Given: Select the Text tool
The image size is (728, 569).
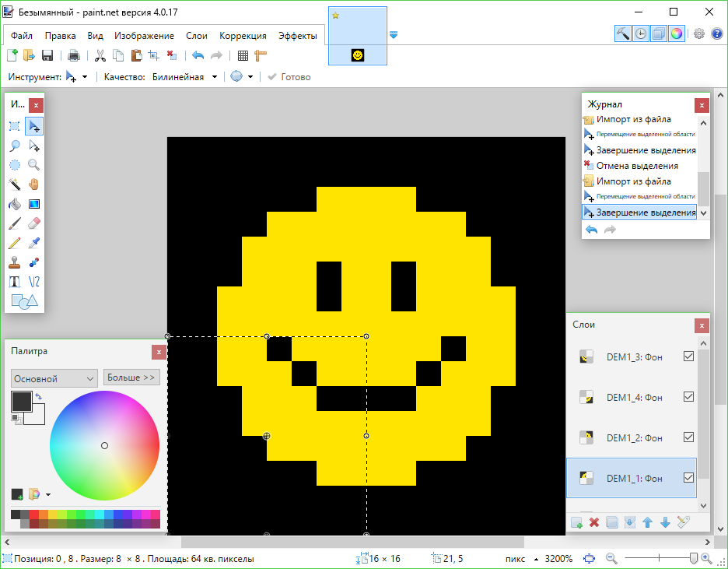Looking at the screenshot, I should tap(15, 282).
